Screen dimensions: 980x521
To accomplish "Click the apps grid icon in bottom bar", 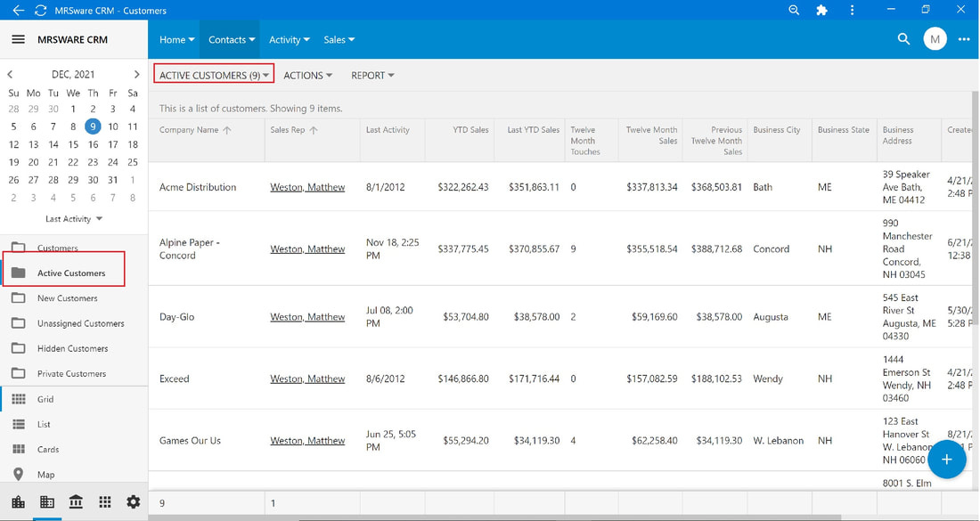I will point(105,501).
